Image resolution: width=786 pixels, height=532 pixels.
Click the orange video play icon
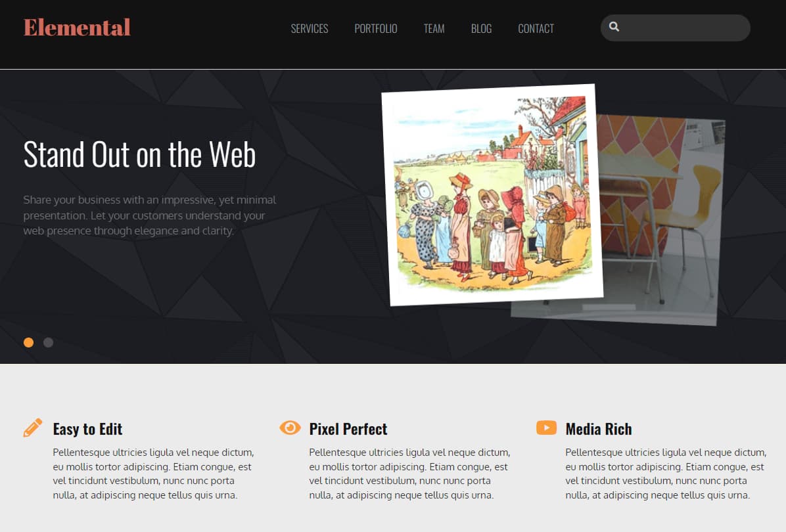pyautogui.click(x=546, y=428)
